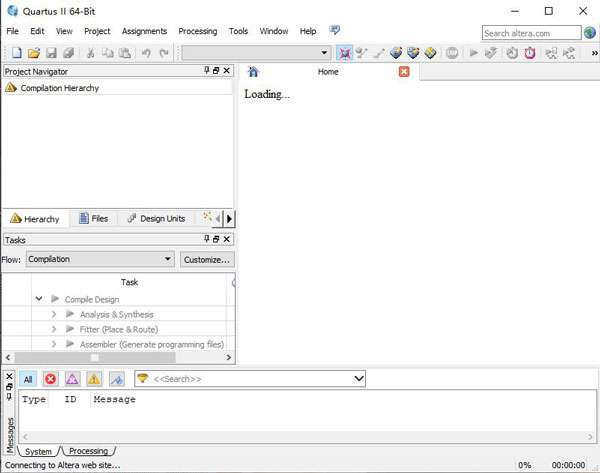This screenshot has width=600, height=473.
Task: Switch to the Hierarchy tab
Action: 35,219
